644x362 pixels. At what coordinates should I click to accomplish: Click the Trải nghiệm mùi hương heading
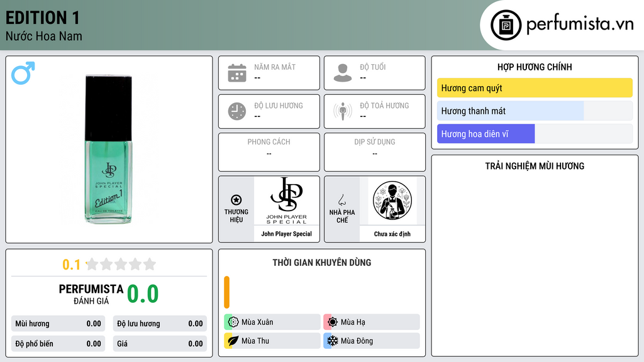(535, 166)
